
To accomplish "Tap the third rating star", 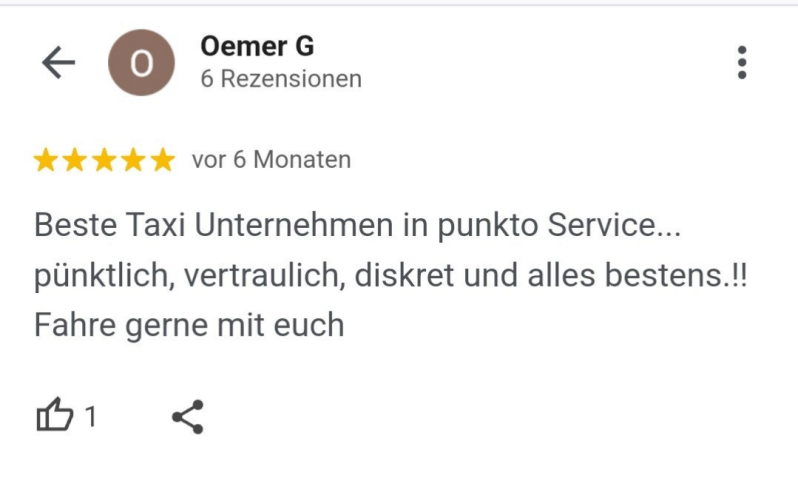I will pyautogui.click(x=104, y=160).
